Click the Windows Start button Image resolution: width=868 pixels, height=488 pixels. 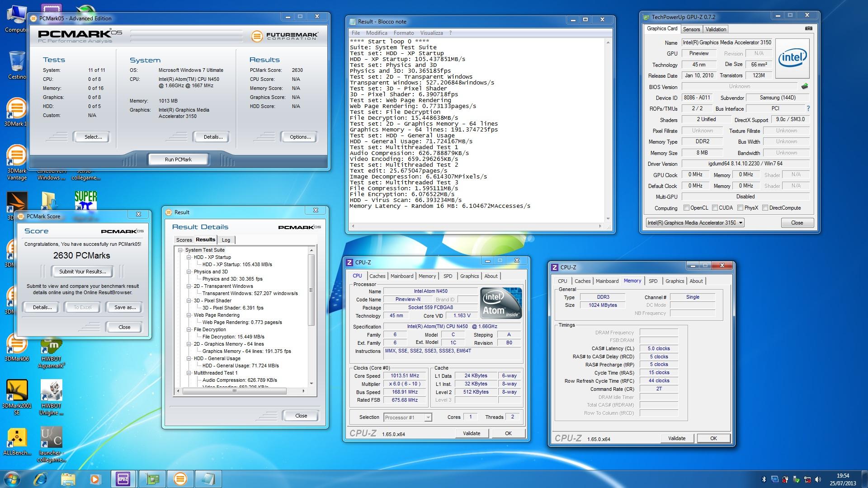click(12, 479)
